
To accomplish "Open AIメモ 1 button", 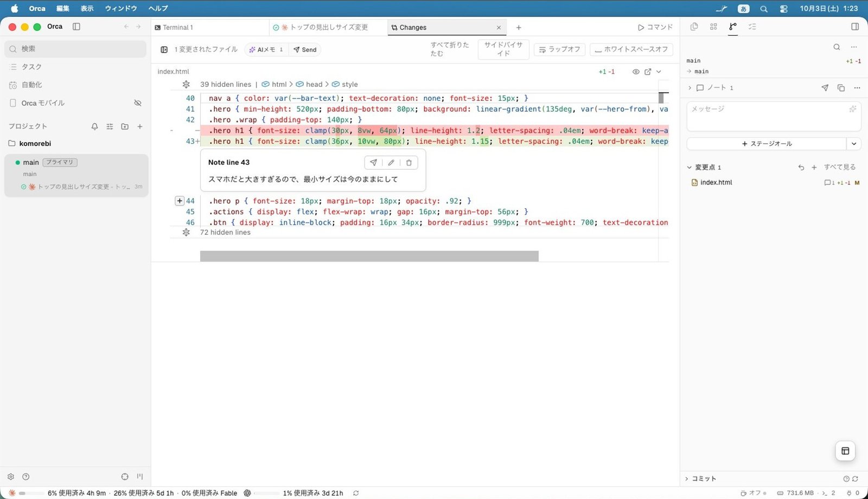I will point(266,50).
